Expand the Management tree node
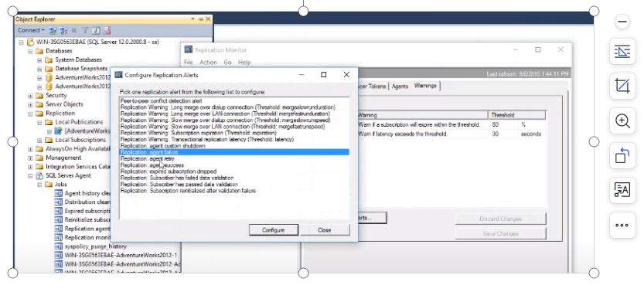Viewport: 644px width, 292px height. pyautogui.click(x=30, y=158)
